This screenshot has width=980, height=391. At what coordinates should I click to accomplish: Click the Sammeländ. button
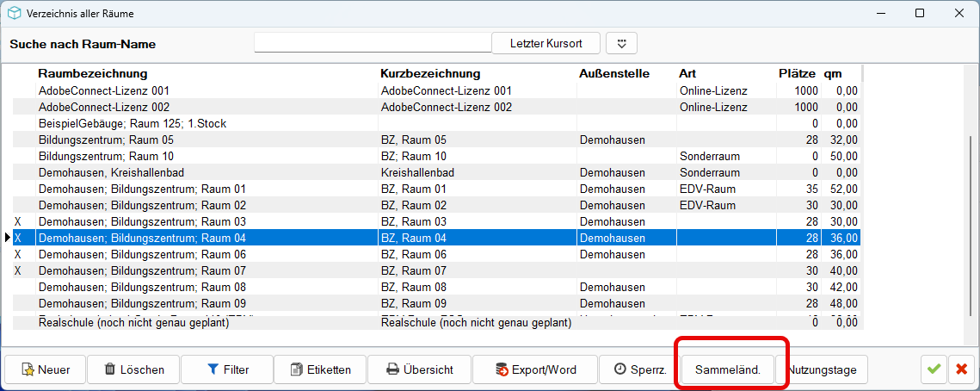(728, 369)
